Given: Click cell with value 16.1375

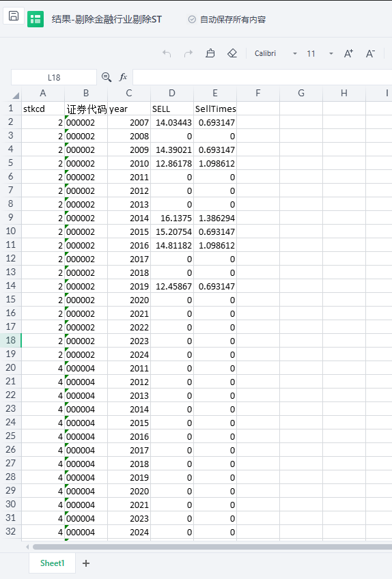Looking at the screenshot, I should pos(172,218).
